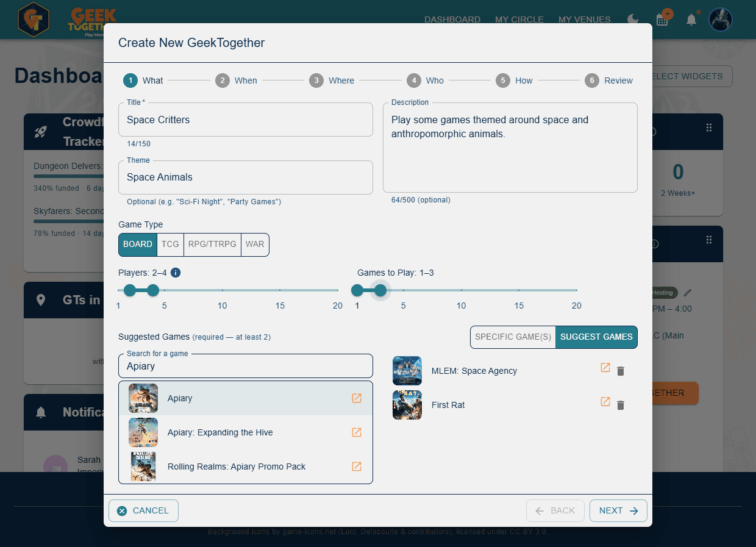This screenshot has height=547, width=756.
Task: Select WAR game type
Action: [255, 245]
